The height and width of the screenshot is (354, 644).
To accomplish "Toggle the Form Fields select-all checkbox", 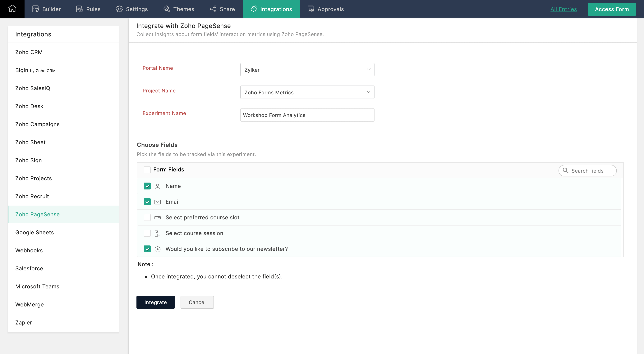I will [x=147, y=170].
